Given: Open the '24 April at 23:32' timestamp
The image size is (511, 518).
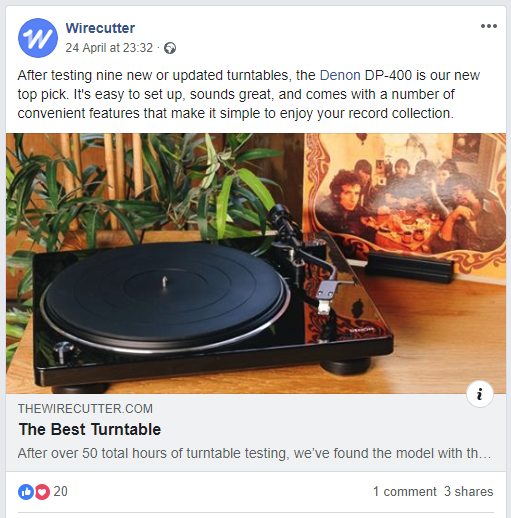Looking at the screenshot, I should (109, 48).
